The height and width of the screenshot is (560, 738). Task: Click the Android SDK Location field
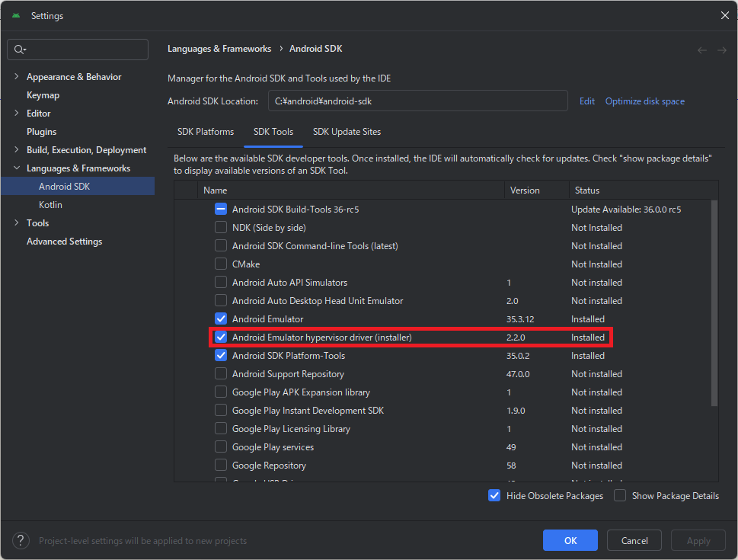[417, 101]
